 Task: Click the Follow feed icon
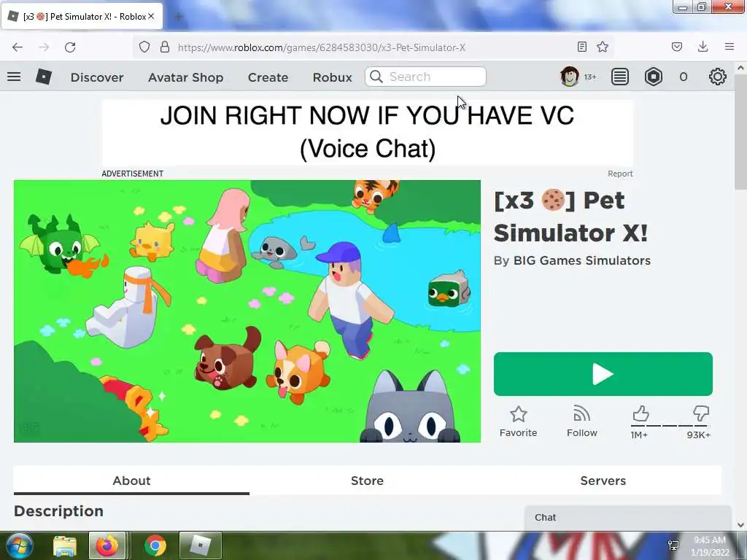coord(581,414)
